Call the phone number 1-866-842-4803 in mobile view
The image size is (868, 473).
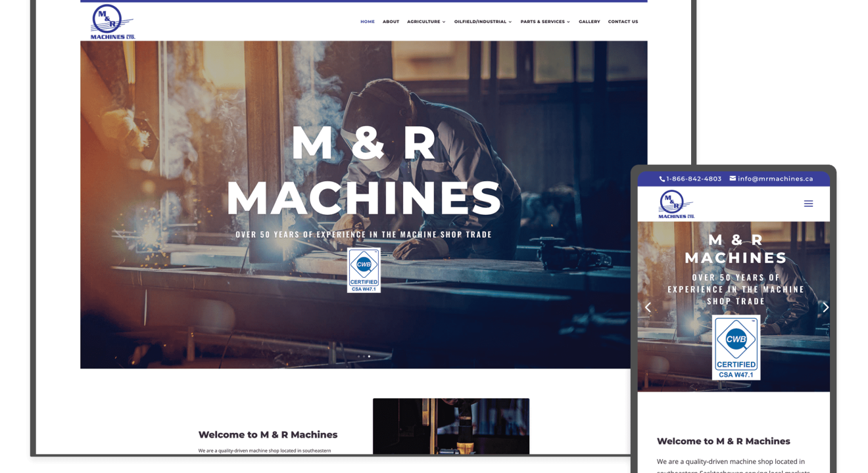(x=694, y=179)
